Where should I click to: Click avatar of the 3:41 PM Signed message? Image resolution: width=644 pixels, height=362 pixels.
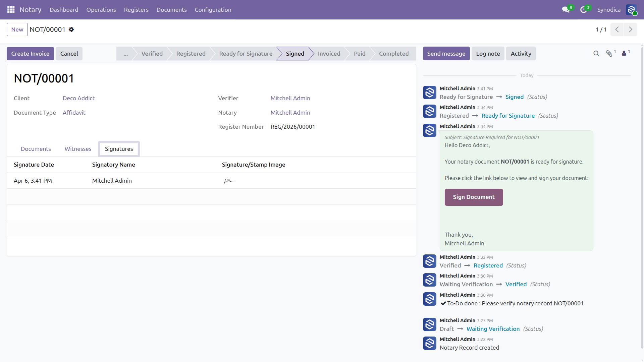click(429, 93)
